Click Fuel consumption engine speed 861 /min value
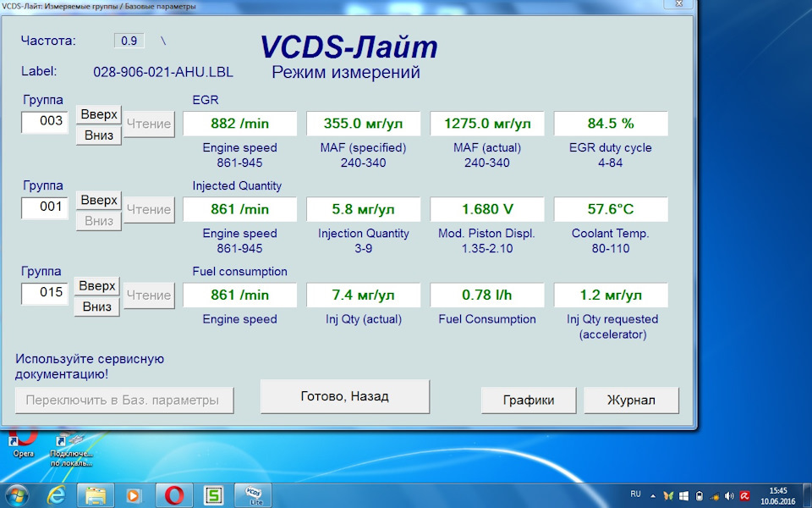The width and height of the screenshot is (812, 508). click(x=239, y=295)
